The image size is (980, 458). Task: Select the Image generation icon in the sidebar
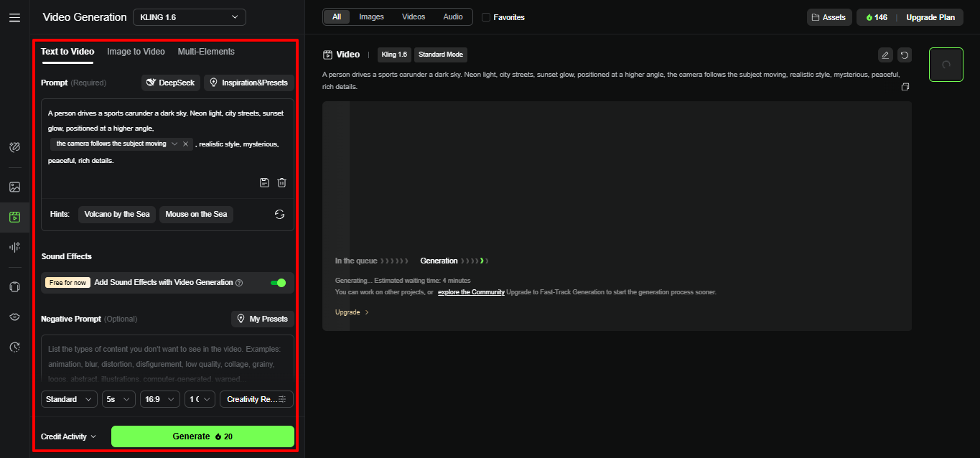point(14,187)
